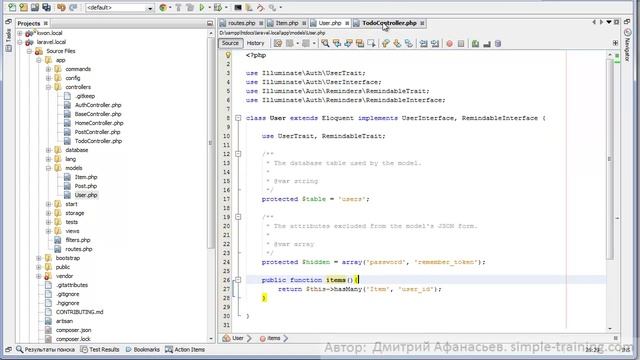Click the Clean and Build icon
This screenshot has width=640, height=360.
click(x=190, y=7)
